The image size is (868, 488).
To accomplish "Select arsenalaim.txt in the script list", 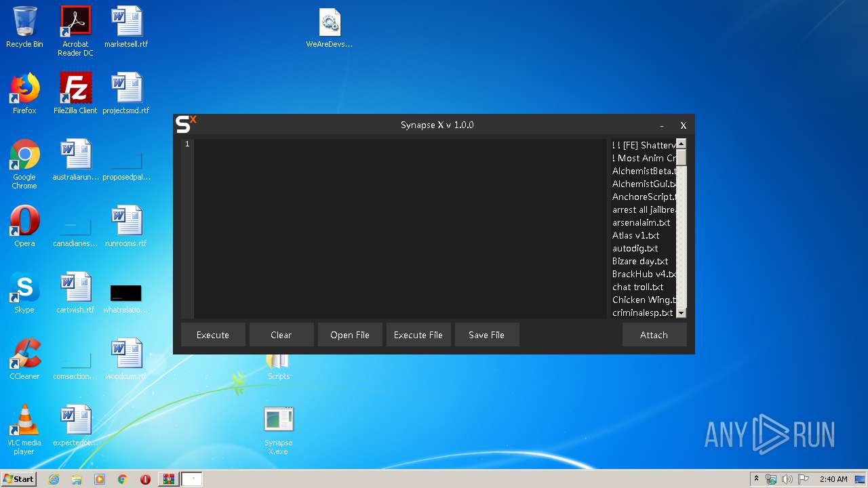I will pos(644,222).
